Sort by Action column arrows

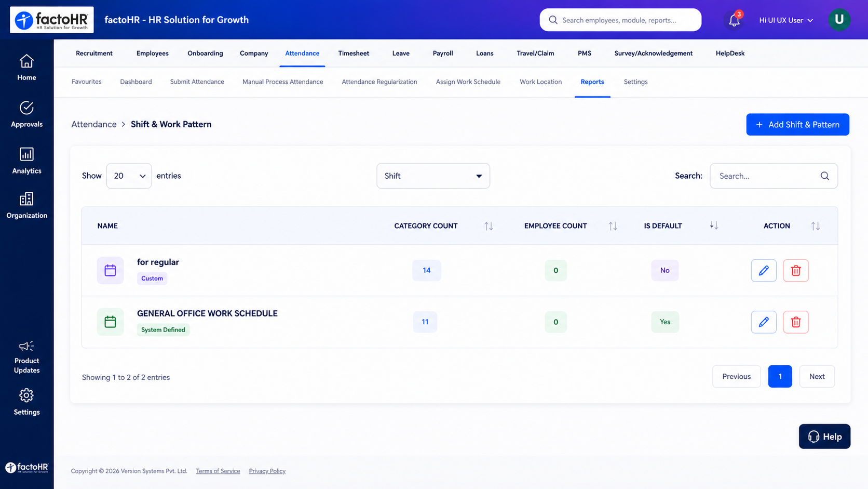point(816,226)
